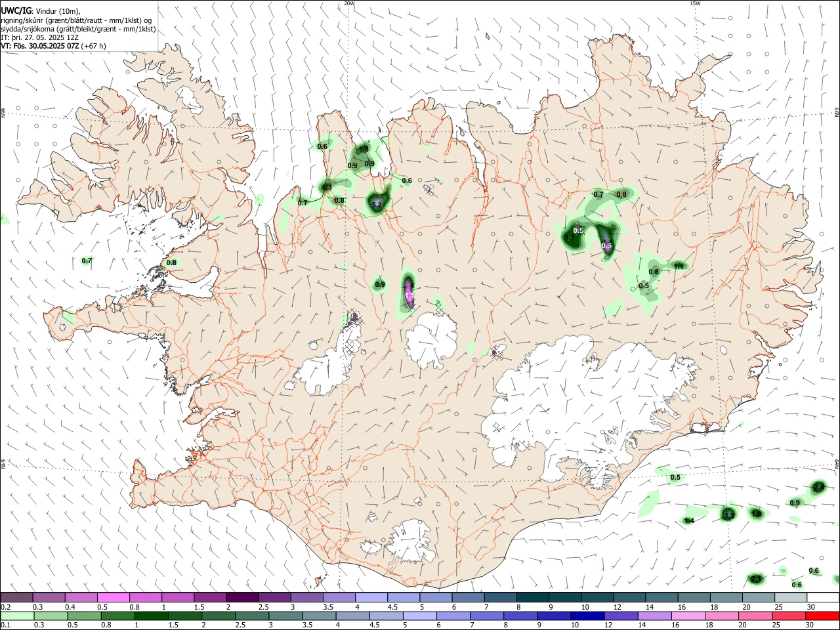Screen dimensions: 840x630
Task: Click the '5.2' precipitation value on the map
Action: 377,205
